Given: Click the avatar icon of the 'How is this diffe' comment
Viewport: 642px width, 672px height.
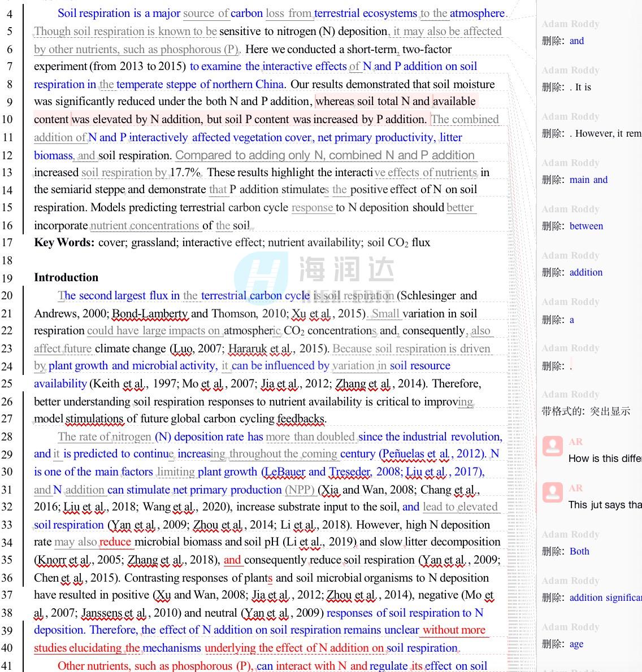Looking at the screenshot, I should (552, 446).
